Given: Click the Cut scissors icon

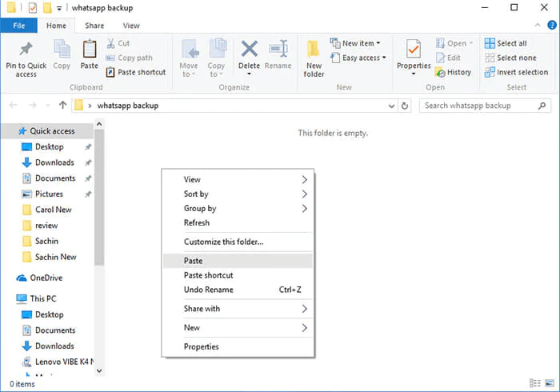Looking at the screenshot, I should (110, 43).
